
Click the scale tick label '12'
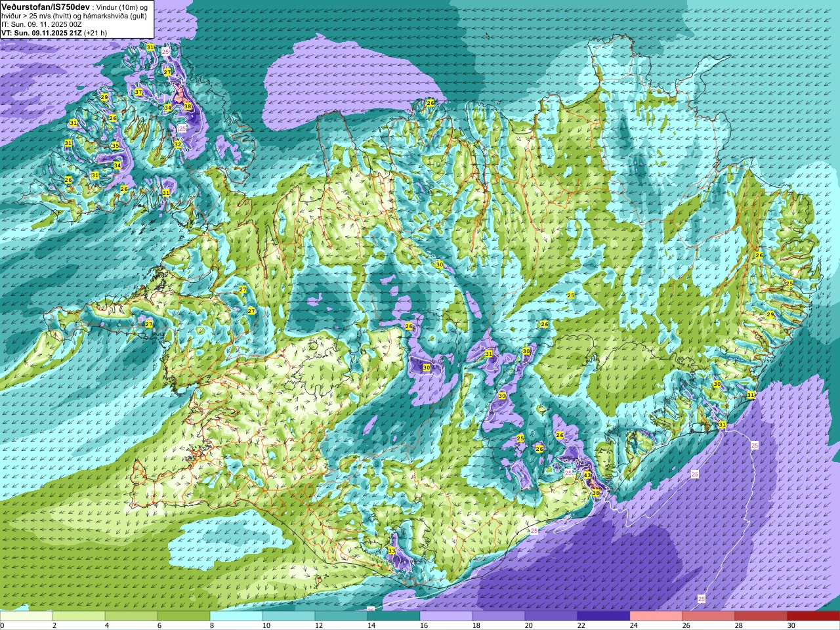point(318,625)
